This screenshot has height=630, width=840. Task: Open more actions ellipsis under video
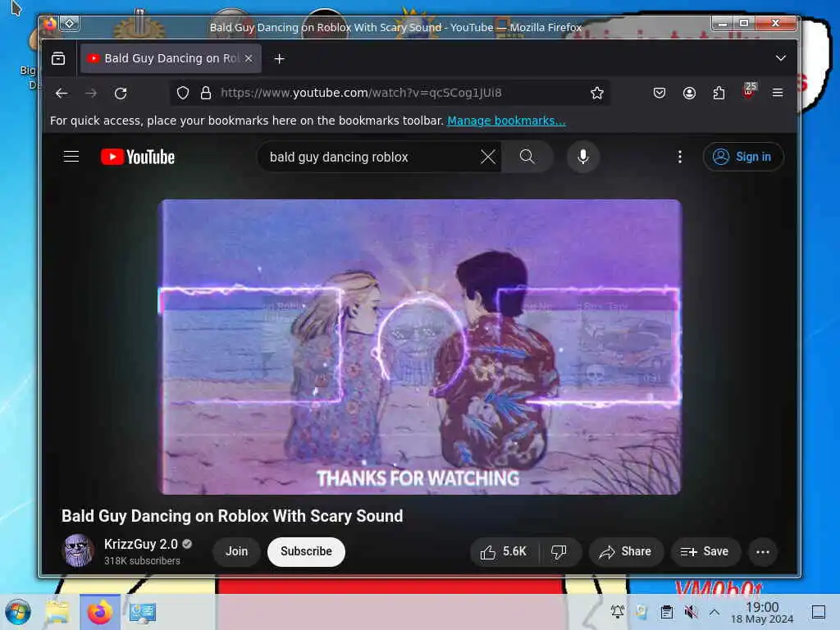click(x=763, y=552)
